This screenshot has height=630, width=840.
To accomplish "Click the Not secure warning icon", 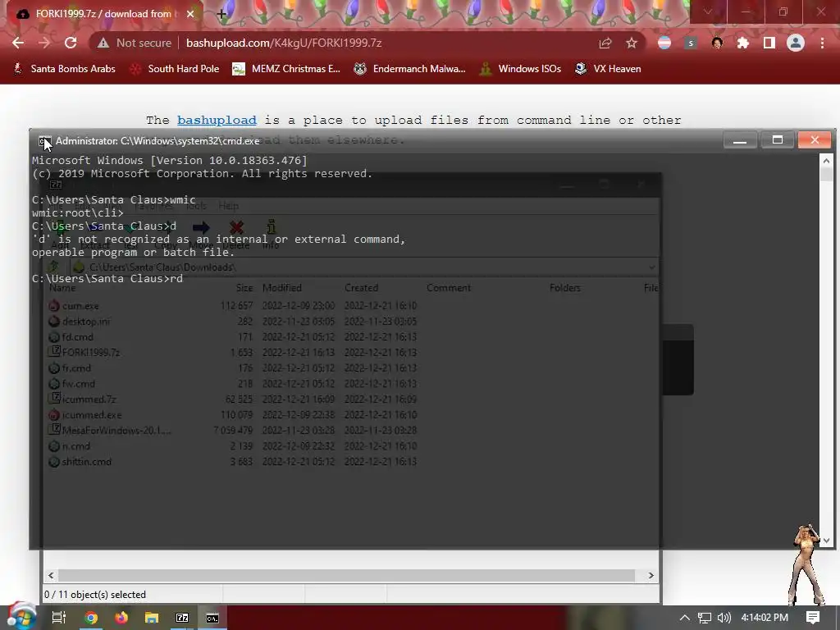I will (103, 43).
